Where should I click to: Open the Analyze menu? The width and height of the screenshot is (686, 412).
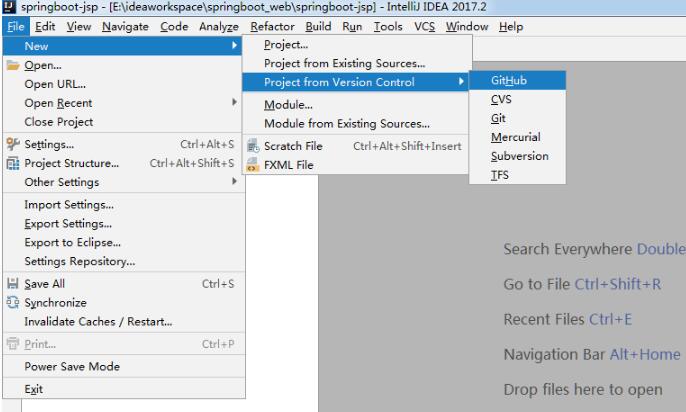pyautogui.click(x=219, y=27)
